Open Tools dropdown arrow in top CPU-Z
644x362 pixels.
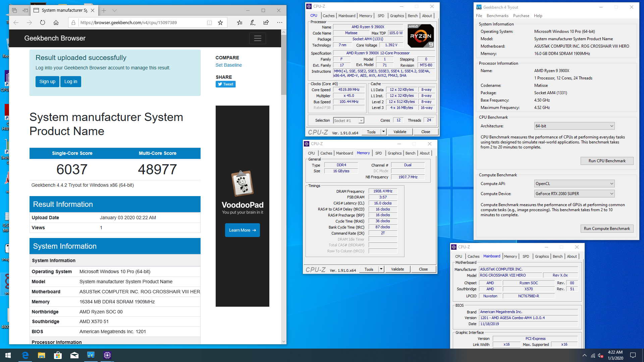(383, 132)
